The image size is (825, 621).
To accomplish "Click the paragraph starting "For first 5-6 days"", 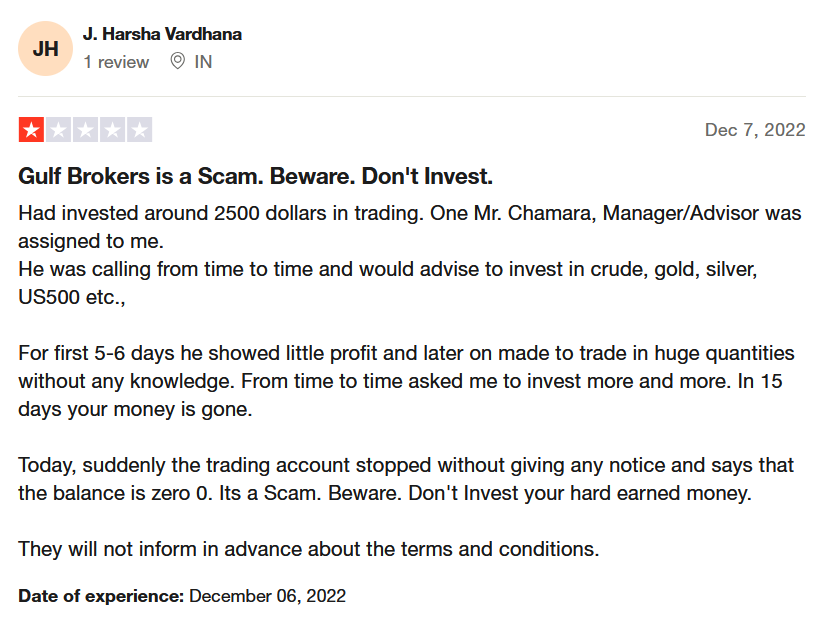I will (x=406, y=381).
